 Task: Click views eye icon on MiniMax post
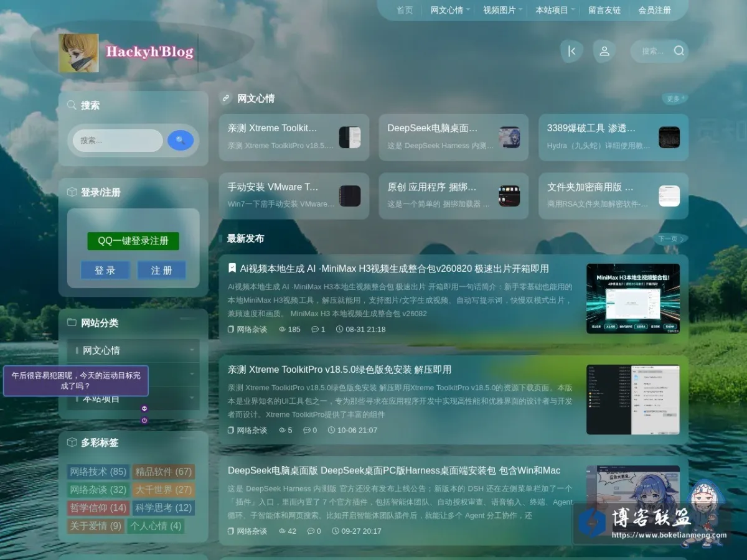click(x=282, y=329)
